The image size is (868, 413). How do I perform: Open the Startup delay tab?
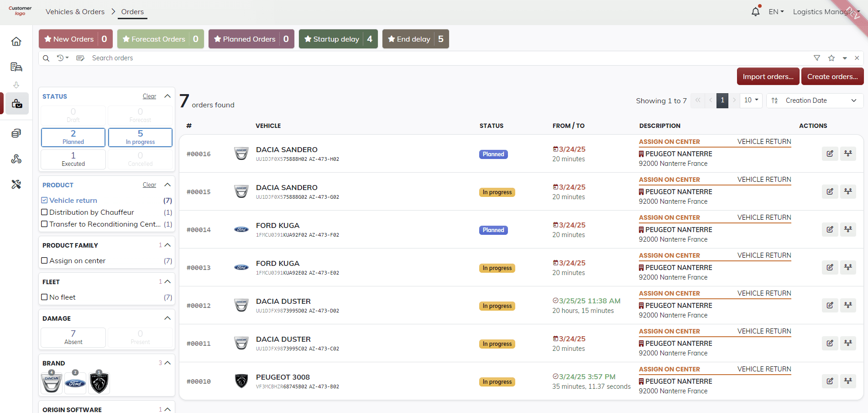[x=338, y=39]
